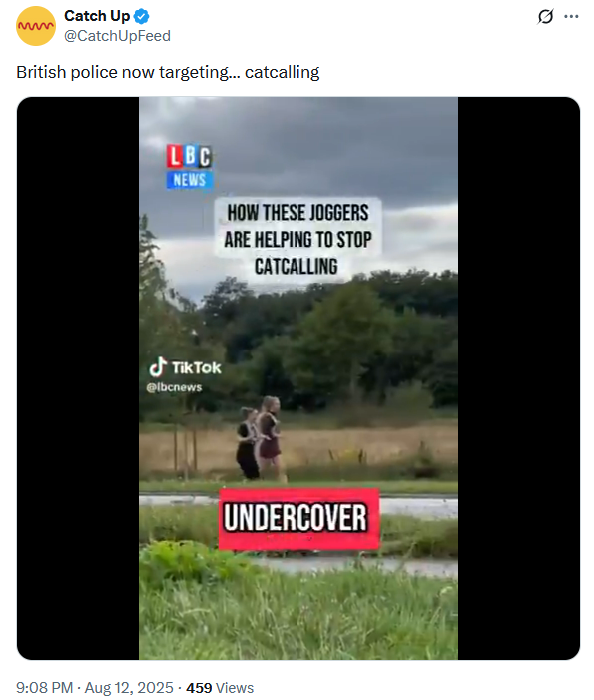594x700 pixels.
Task: Click the blue verified badge
Action: (142, 17)
